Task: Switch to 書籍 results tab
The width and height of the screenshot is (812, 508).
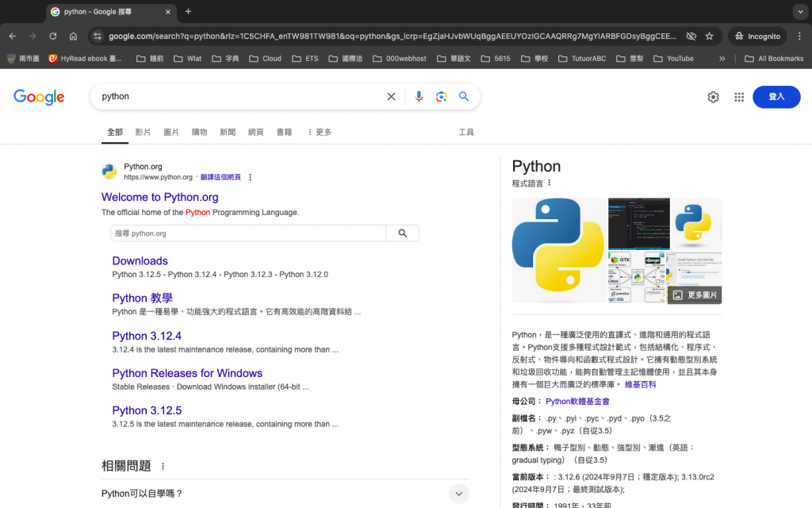Action: [x=284, y=133]
